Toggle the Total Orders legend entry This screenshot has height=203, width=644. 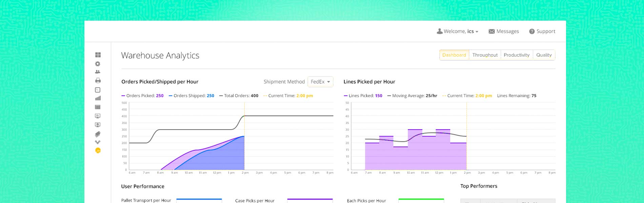coord(239,96)
